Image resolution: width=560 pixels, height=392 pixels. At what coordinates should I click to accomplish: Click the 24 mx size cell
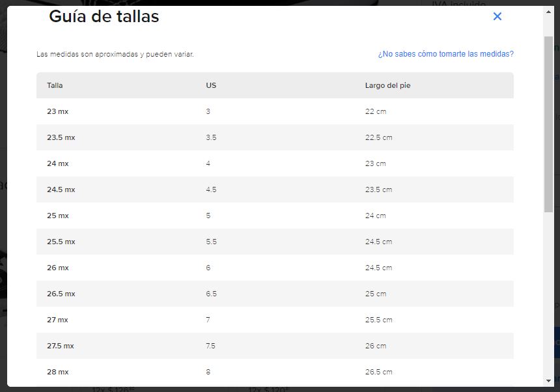[x=57, y=163]
